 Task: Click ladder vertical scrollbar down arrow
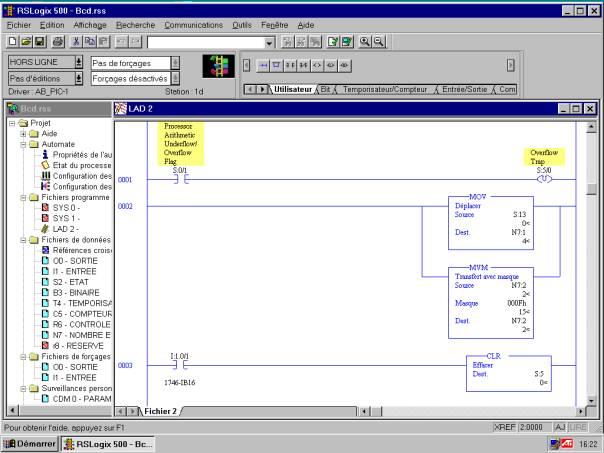coord(591,401)
